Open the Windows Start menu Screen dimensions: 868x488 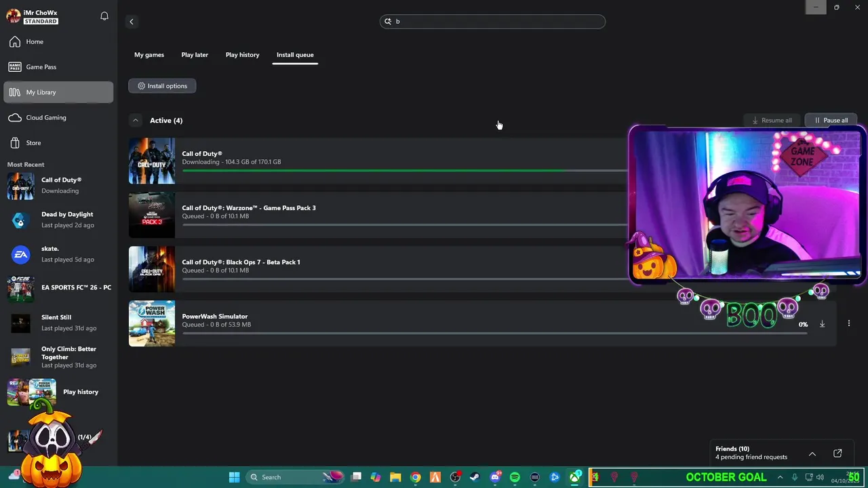point(234,477)
